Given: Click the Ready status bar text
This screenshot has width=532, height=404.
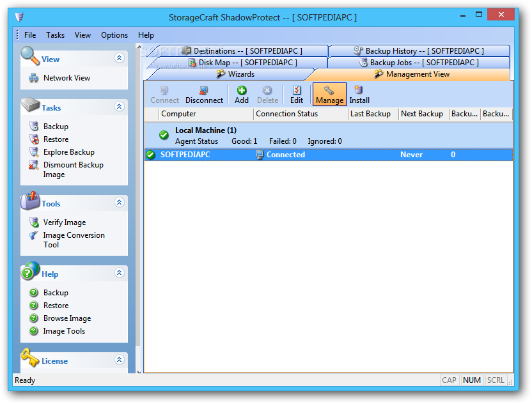Looking at the screenshot, I should click(25, 380).
